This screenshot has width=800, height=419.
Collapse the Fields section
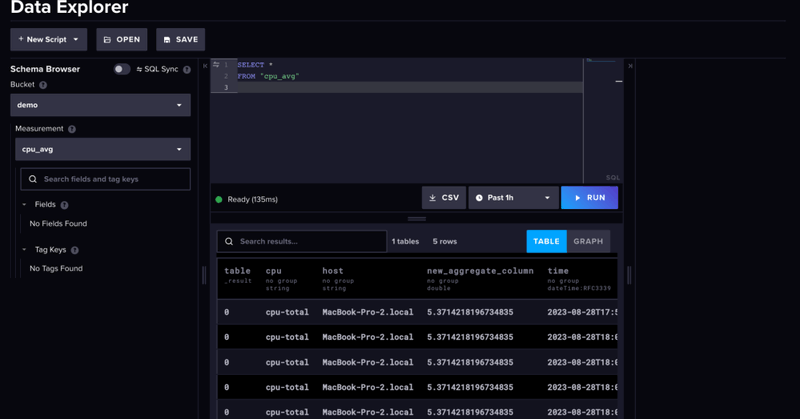point(24,204)
